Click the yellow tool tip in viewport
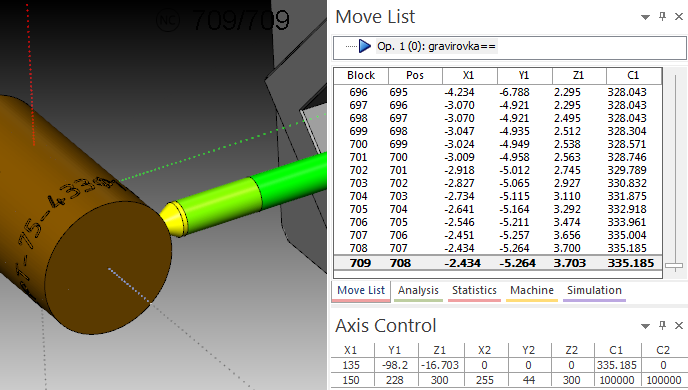Screen dimensions: 688x390 pyautogui.click(x=172, y=218)
